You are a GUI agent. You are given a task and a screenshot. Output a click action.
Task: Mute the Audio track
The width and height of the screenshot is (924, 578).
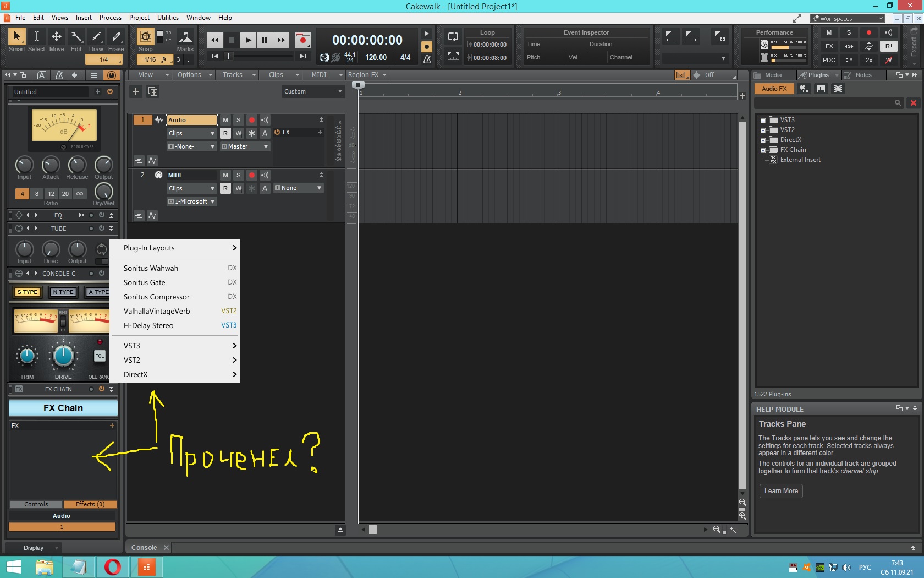tap(225, 120)
